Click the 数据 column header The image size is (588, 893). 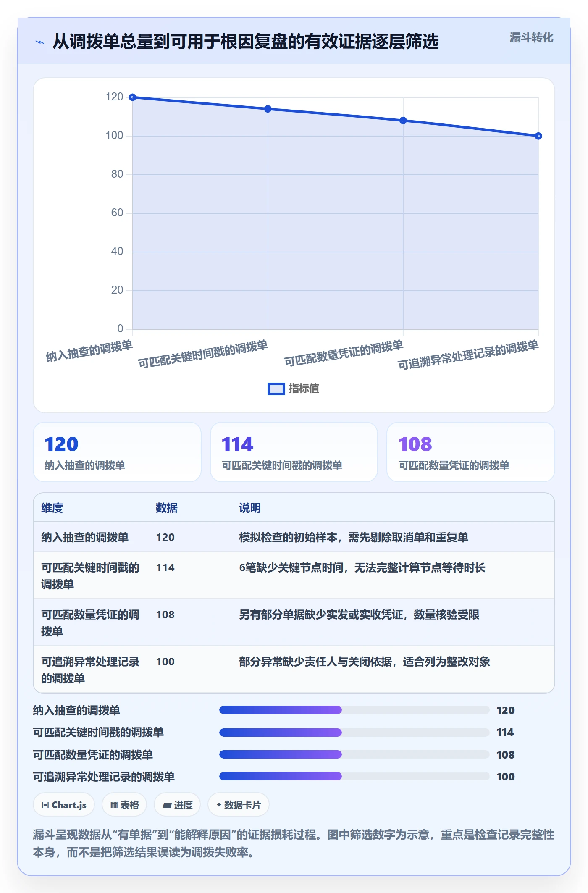[166, 508]
